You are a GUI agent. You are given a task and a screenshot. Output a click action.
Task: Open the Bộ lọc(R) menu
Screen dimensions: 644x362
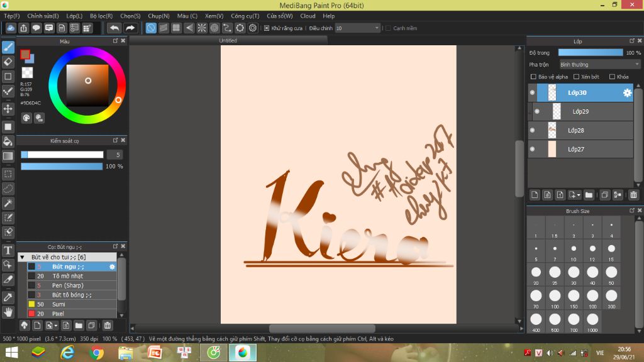(x=101, y=16)
